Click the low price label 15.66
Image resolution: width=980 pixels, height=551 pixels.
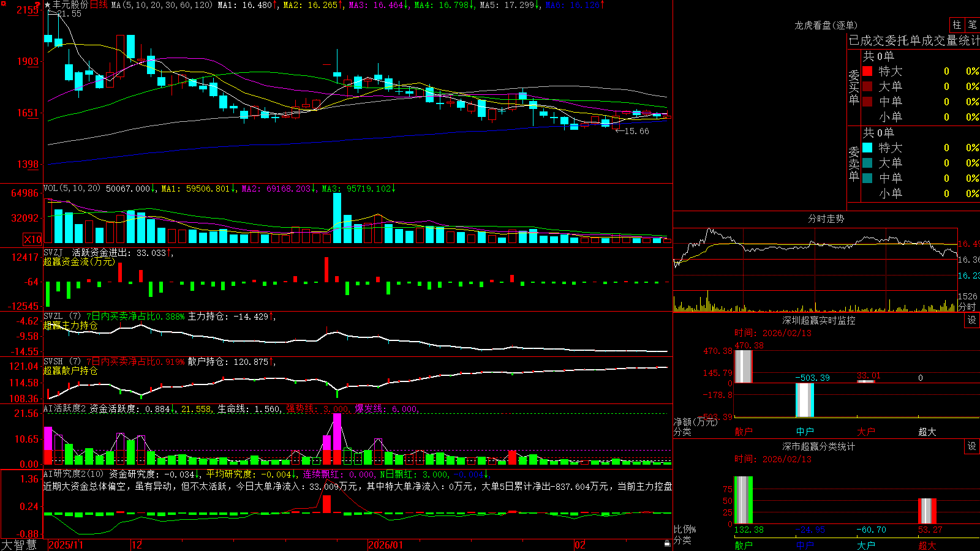pos(636,131)
